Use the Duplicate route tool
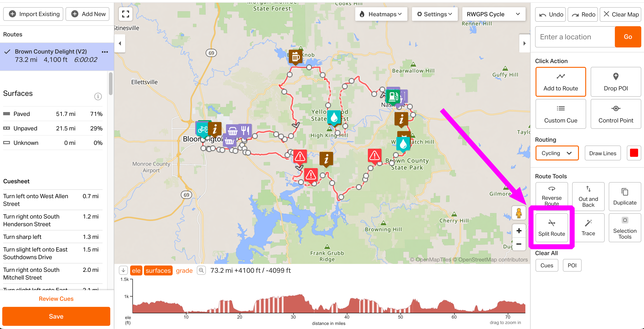Viewport: 644px width, 329px height. point(625,197)
